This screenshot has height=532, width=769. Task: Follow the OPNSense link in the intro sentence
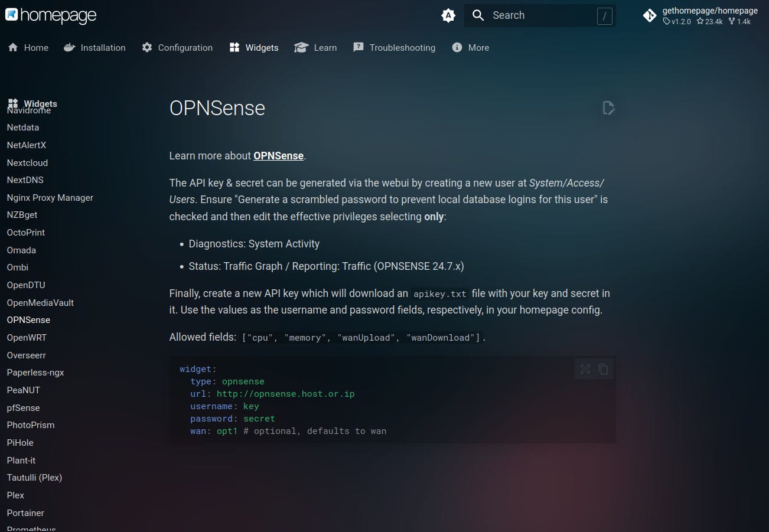[x=278, y=156]
